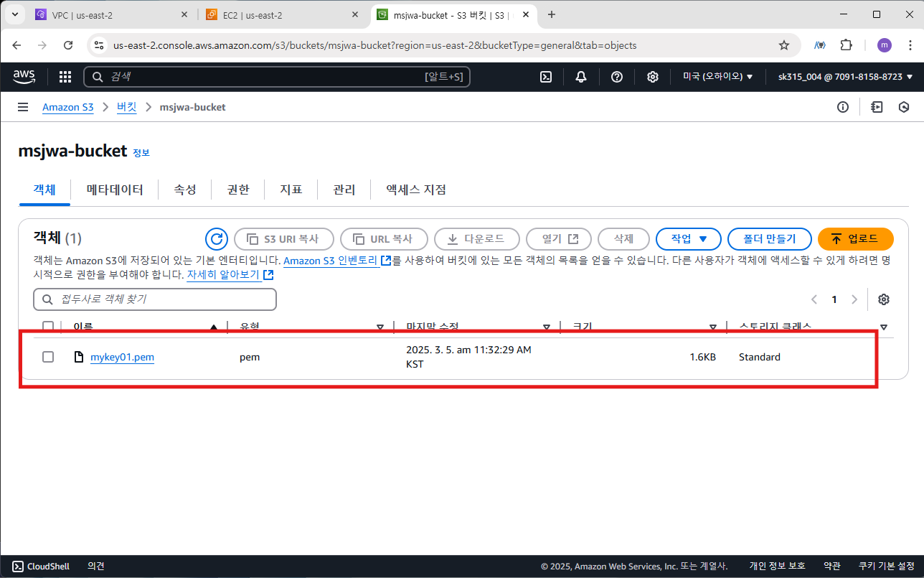This screenshot has width=924, height=578.
Task: Click the S3 URI 복사 button
Action: point(284,239)
